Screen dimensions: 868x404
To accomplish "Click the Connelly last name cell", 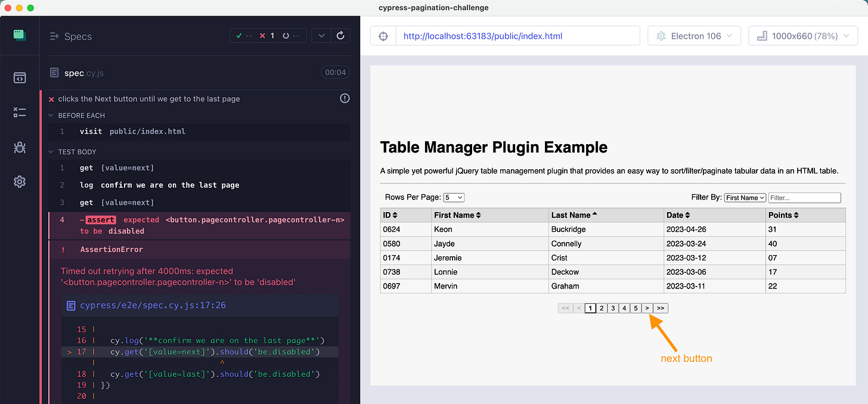I will tap(606, 244).
